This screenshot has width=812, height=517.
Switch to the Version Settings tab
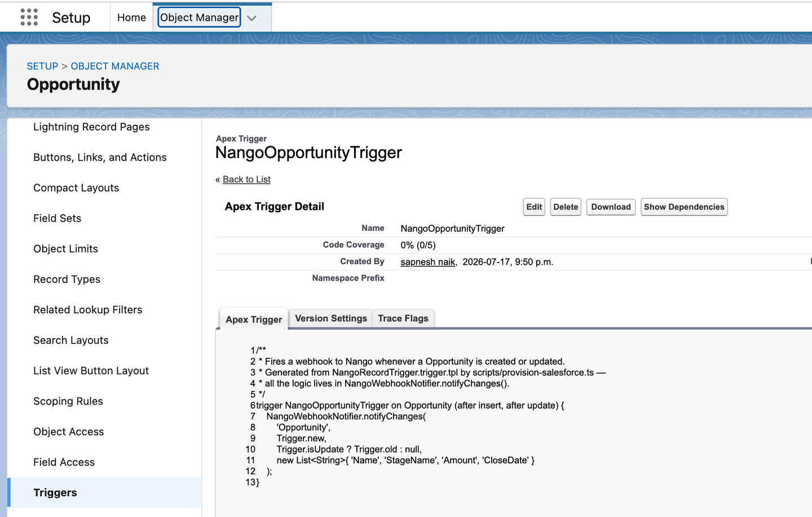331,318
